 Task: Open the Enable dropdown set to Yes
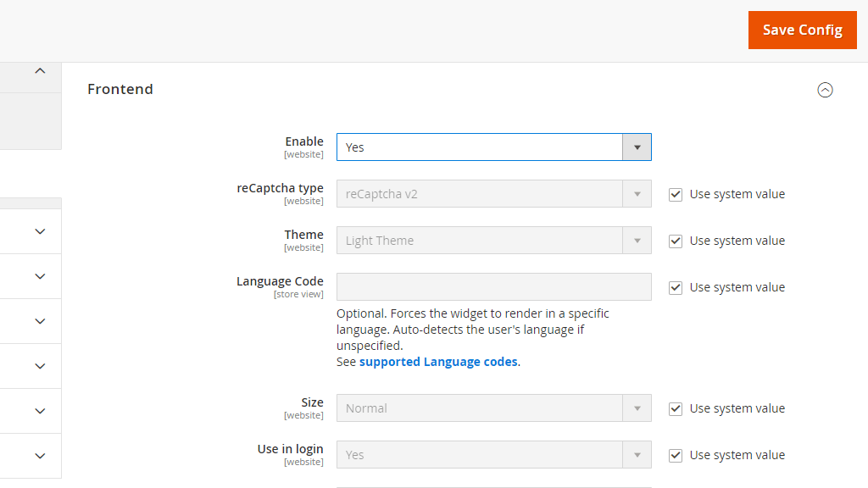494,147
